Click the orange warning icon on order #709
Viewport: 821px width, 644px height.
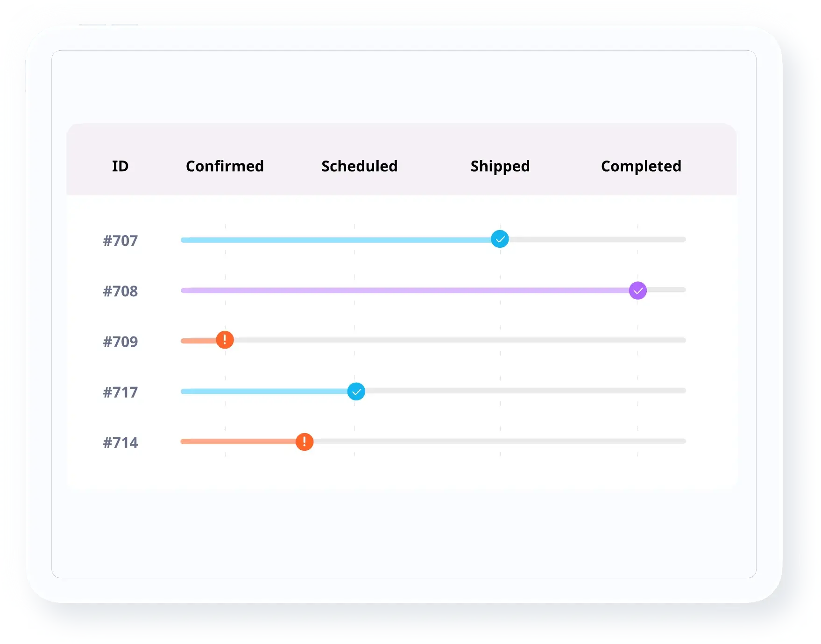pyautogui.click(x=225, y=340)
